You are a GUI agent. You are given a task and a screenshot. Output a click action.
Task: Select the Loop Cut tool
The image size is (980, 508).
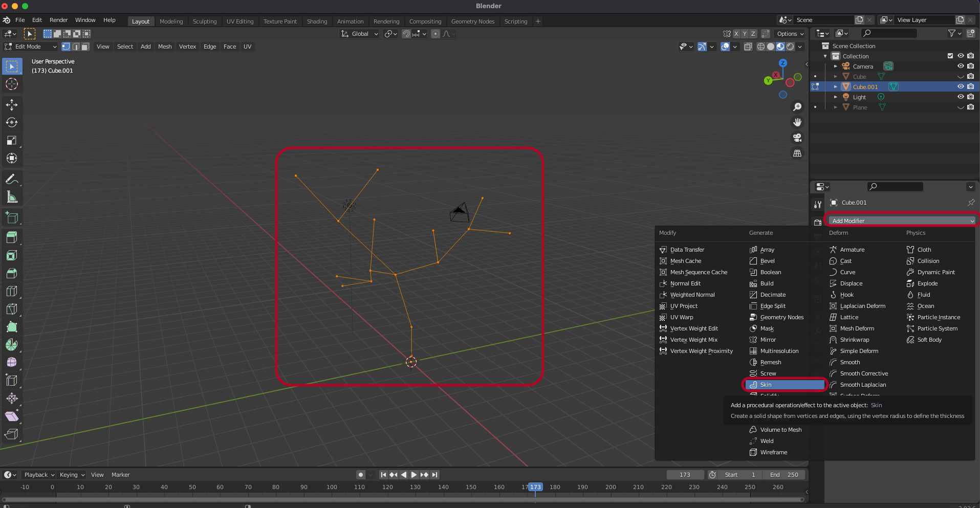[x=12, y=291]
